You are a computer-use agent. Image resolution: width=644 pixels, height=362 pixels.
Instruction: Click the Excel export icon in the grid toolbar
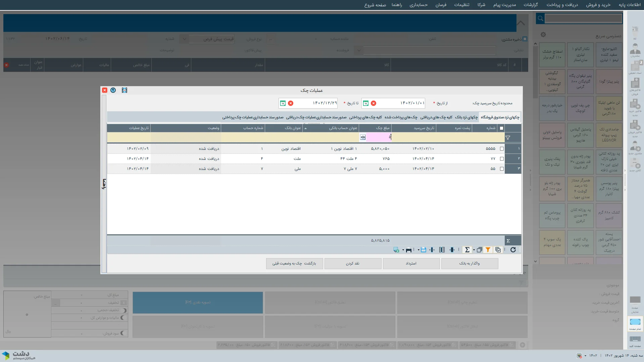pos(396,250)
